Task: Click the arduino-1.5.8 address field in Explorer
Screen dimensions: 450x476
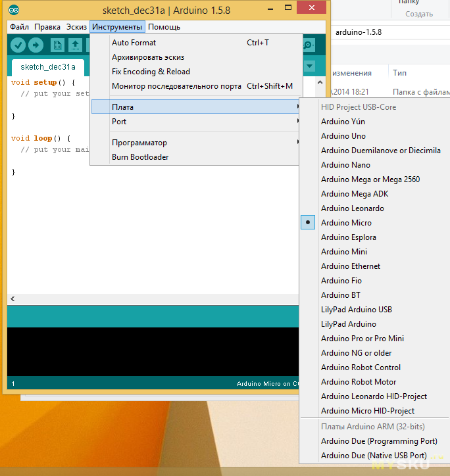Action: (390, 32)
